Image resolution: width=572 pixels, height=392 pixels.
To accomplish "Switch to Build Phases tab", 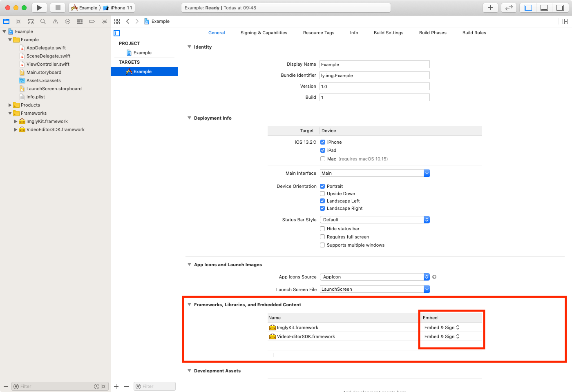I will (x=433, y=33).
